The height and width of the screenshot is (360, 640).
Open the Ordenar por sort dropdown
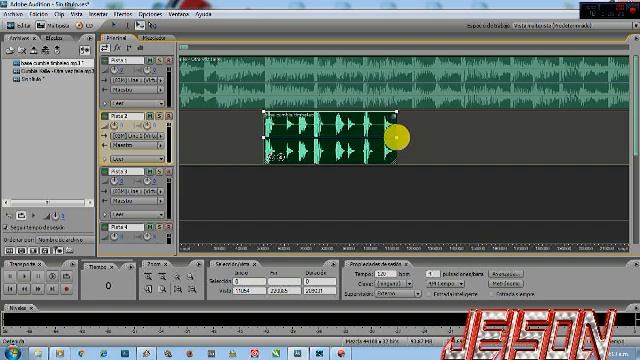coord(65,240)
